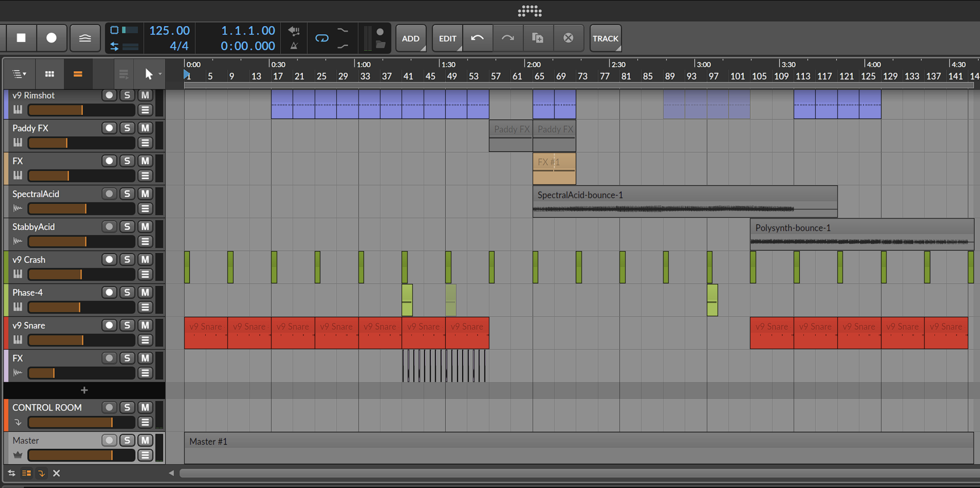Image resolution: width=980 pixels, height=488 pixels.
Task: Click the delete X circle icon
Action: click(x=568, y=38)
